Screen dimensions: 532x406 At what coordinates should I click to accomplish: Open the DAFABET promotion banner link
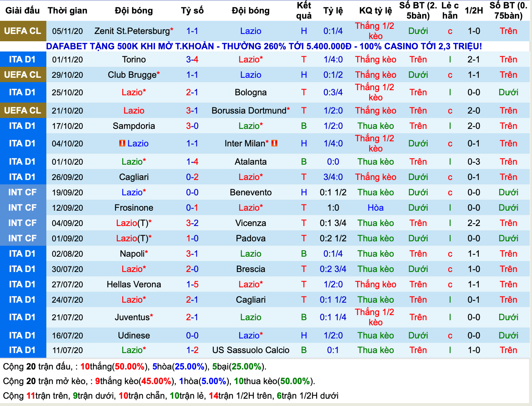coord(264,46)
